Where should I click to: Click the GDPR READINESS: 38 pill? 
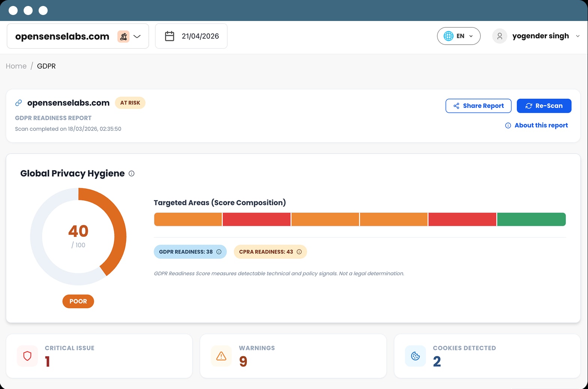click(x=190, y=252)
